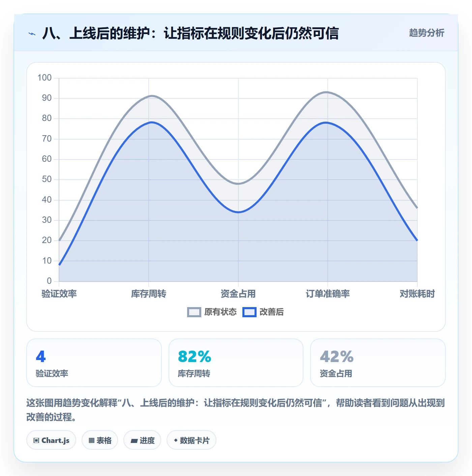Click the y-axis value 50
Viewport: 472px width, 476px height.
coord(47,179)
